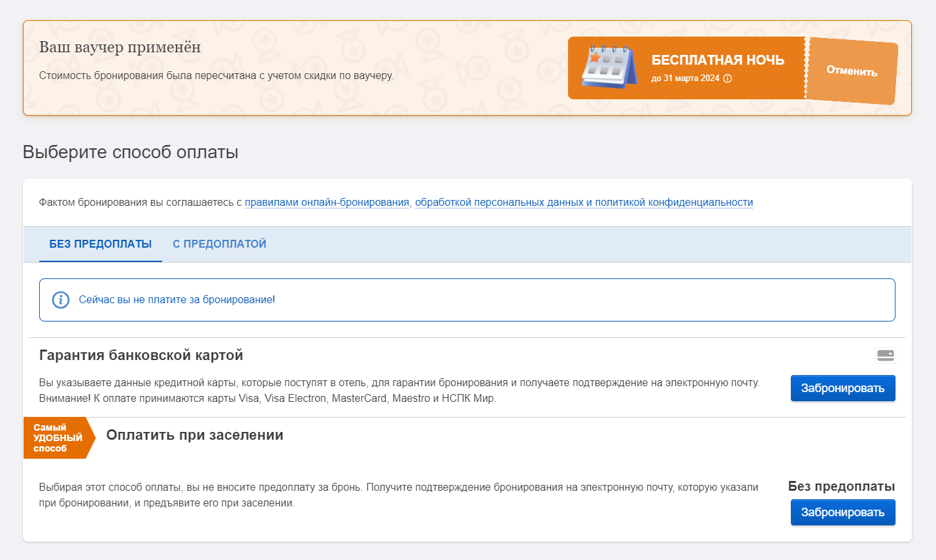
Task: Click the calendar icon on the voucher
Action: 609,67
